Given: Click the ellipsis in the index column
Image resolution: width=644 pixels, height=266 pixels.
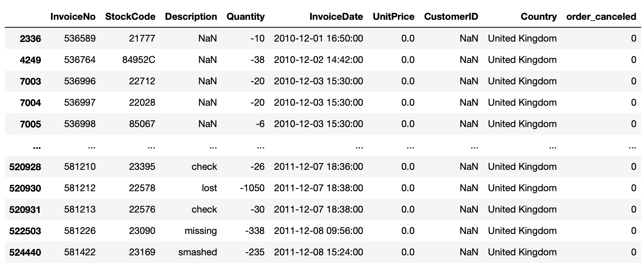Looking at the screenshot, I should coord(37,147).
